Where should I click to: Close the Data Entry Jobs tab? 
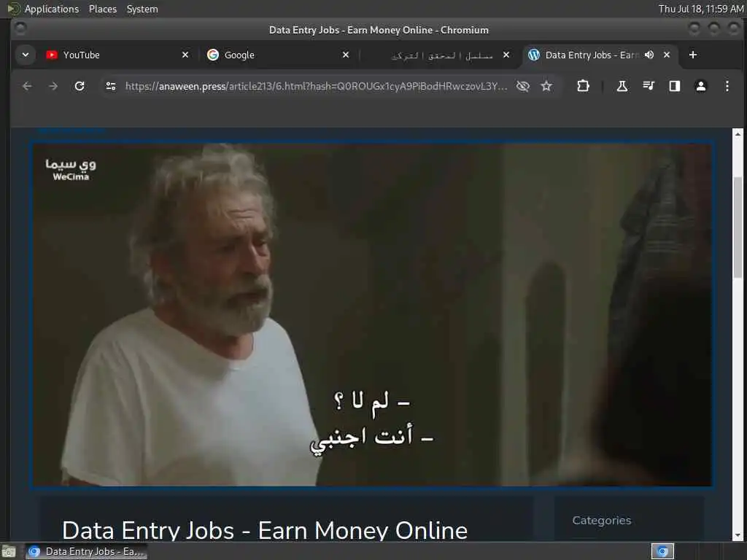pos(667,55)
